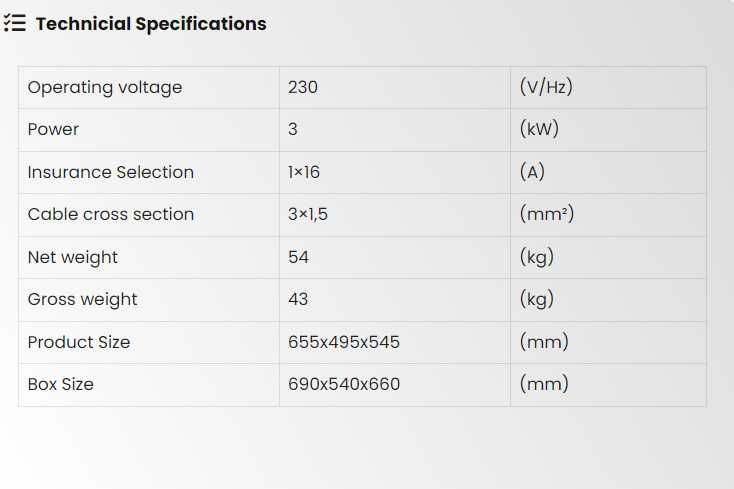Select the Operating voltage label cell

click(105, 87)
